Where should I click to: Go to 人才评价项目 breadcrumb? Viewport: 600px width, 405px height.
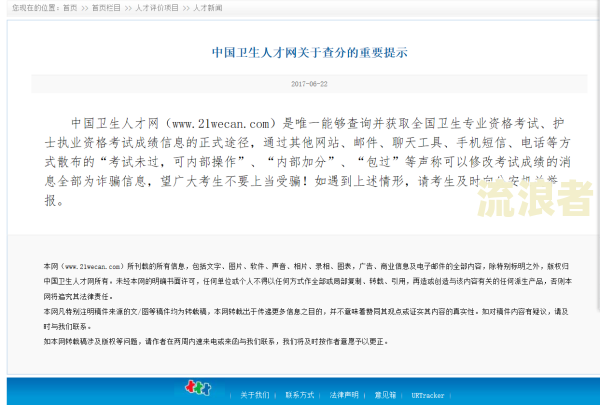[157, 8]
